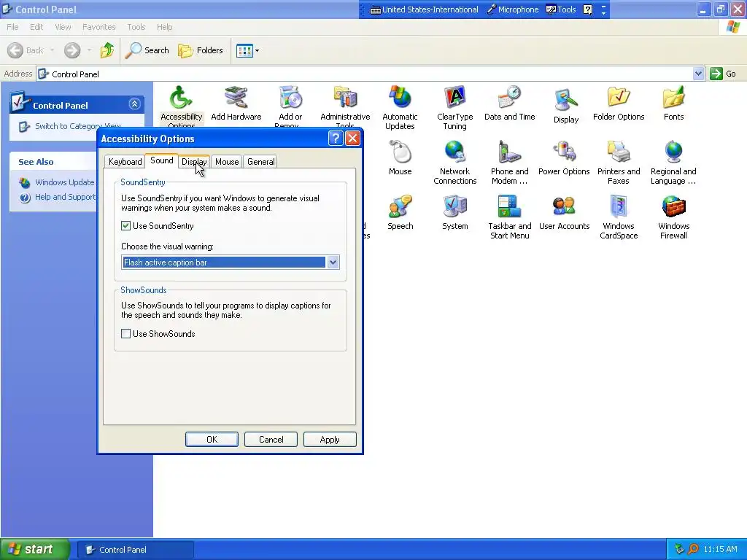Screen dimensions: 747x560
Task: Switch to the Display tab
Action: click(194, 161)
